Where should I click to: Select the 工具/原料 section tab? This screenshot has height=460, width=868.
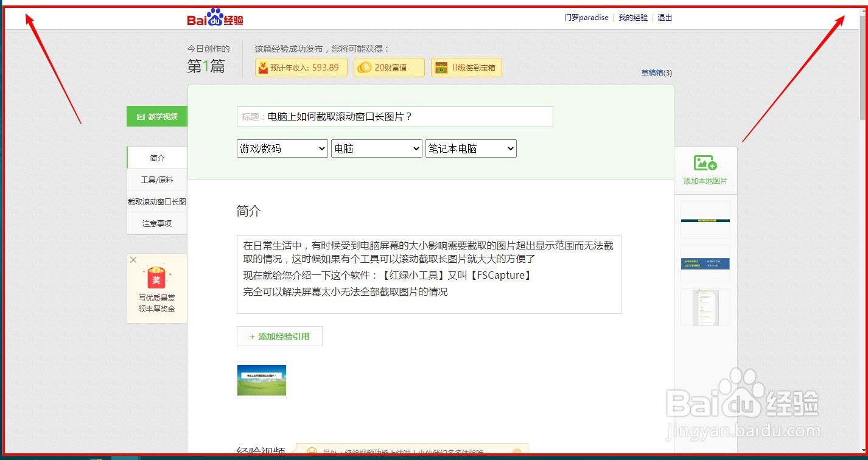156,179
